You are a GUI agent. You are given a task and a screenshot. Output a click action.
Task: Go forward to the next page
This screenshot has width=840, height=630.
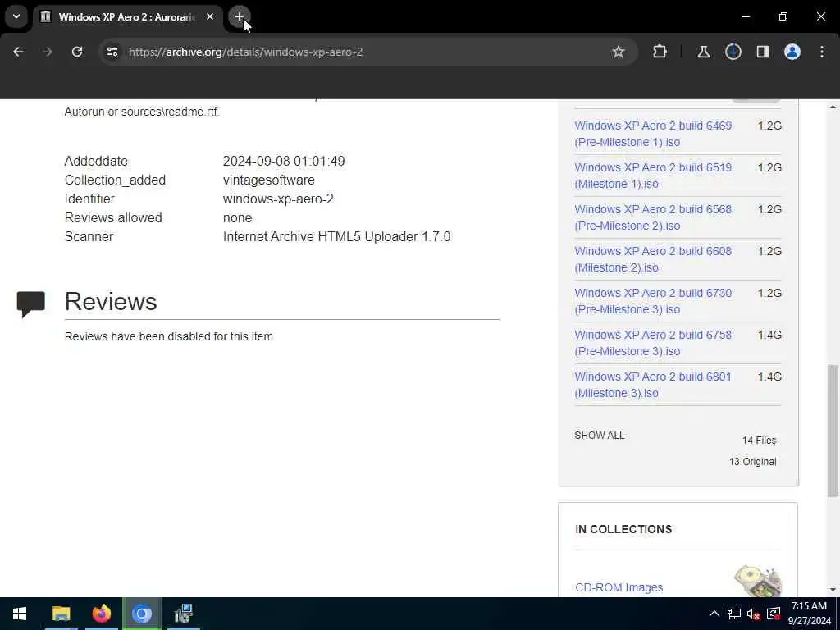click(x=48, y=52)
